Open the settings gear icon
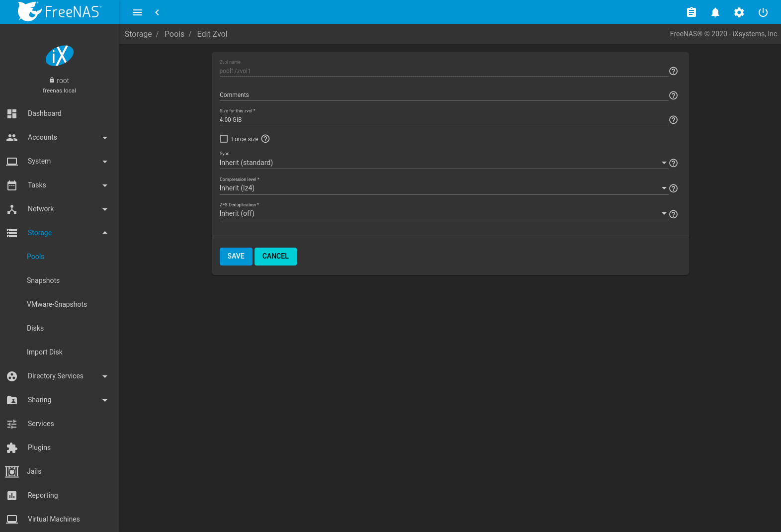This screenshot has width=781, height=532. (739, 12)
